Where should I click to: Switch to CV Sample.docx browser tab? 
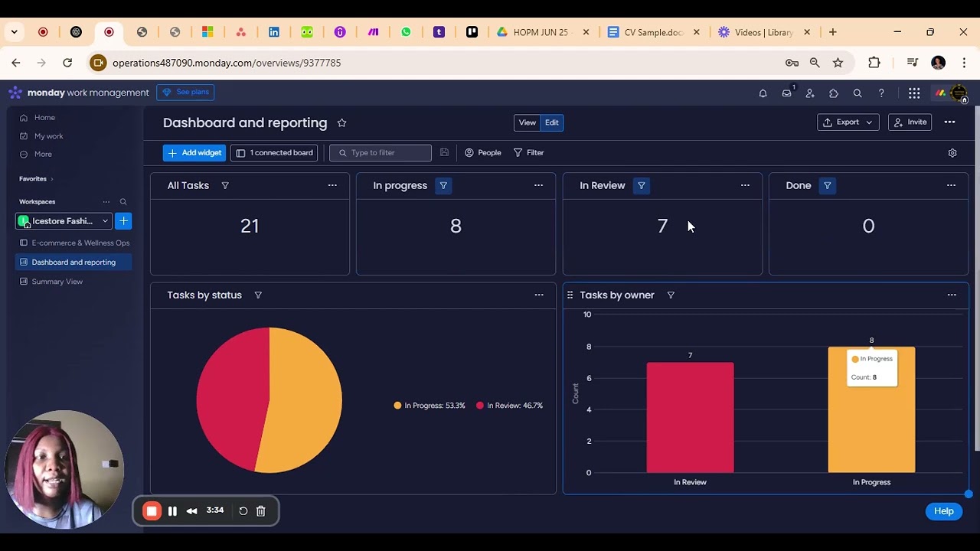pyautogui.click(x=653, y=32)
